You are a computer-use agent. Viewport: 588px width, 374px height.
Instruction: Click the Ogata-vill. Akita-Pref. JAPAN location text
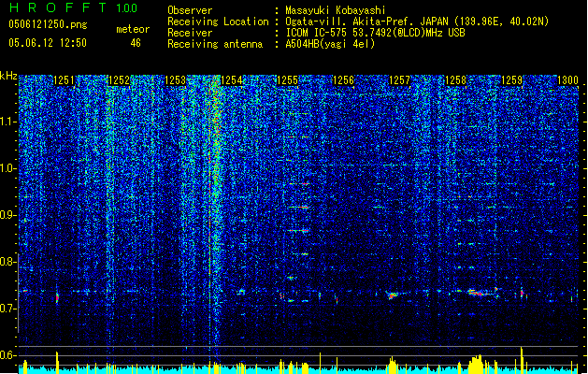(x=417, y=22)
